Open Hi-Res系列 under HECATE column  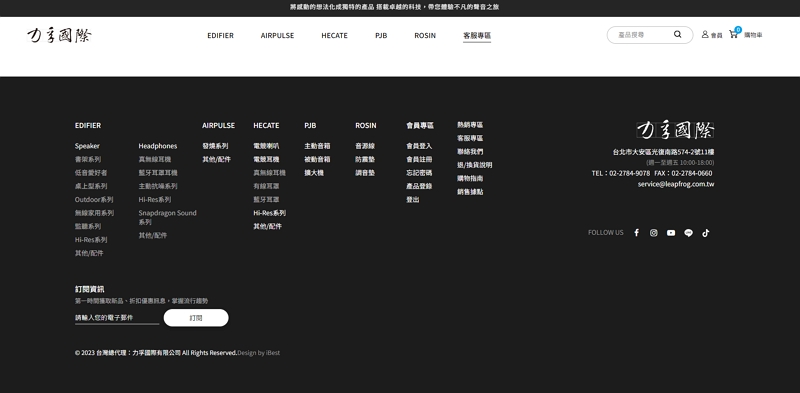pyautogui.click(x=269, y=213)
